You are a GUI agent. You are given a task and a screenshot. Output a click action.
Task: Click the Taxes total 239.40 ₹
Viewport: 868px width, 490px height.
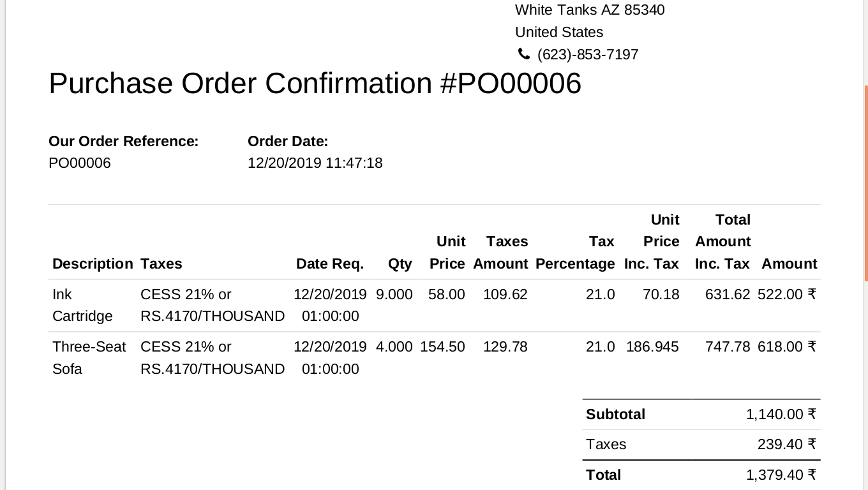tap(787, 444)
